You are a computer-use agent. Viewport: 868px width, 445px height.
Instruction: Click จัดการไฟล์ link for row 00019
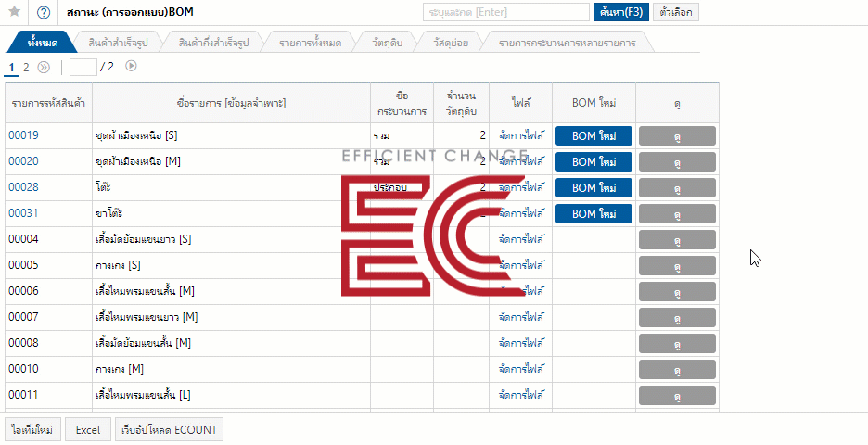521,135
